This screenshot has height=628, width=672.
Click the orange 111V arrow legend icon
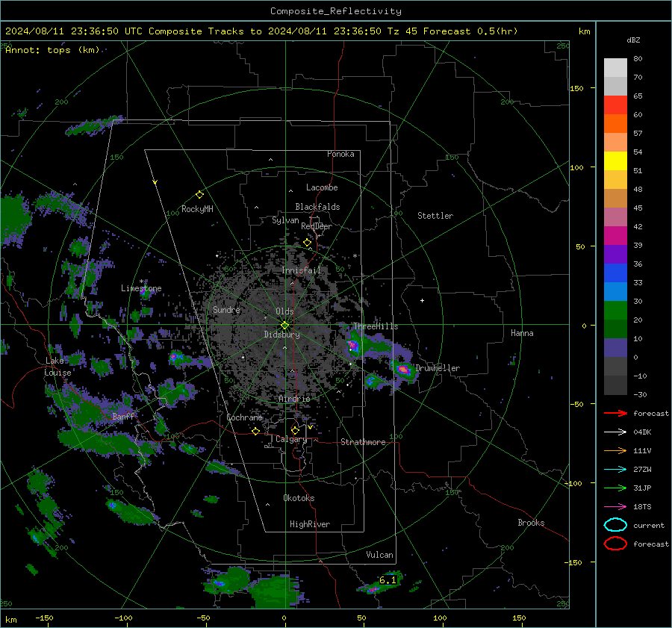615,450
